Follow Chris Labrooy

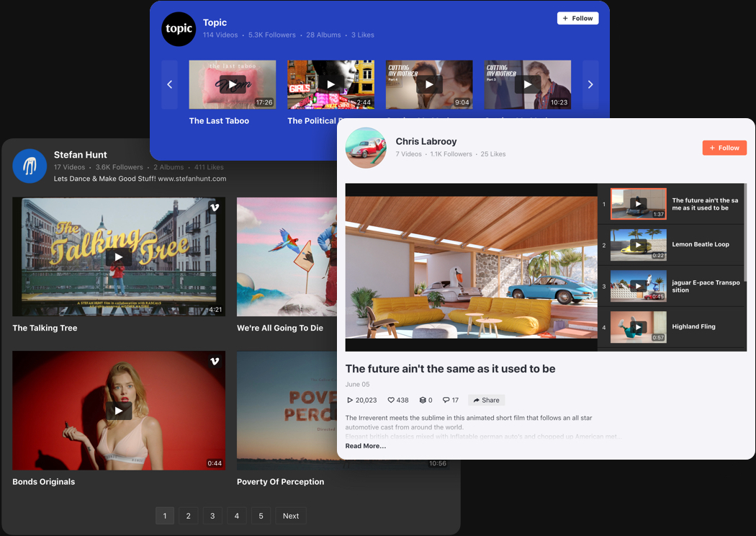coord(724,147)
